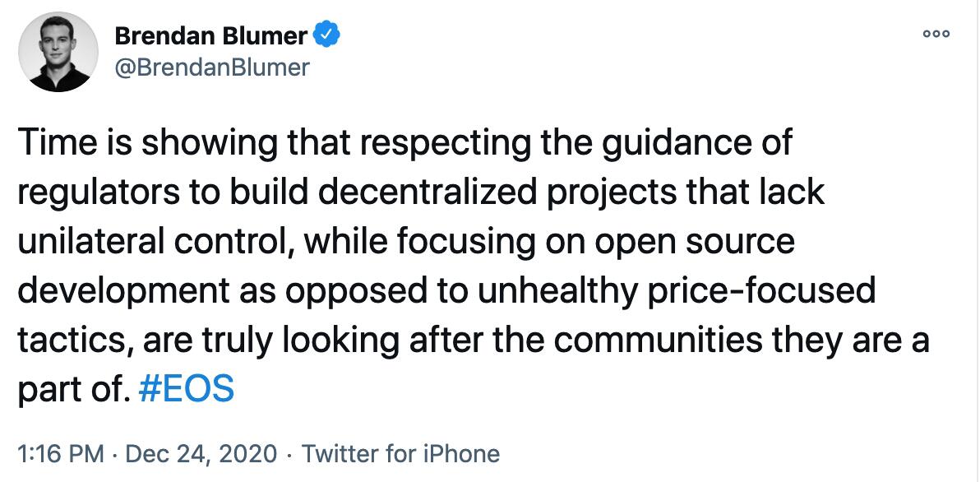Click the word "tactics" in the tweet

[x=71, y=341]
